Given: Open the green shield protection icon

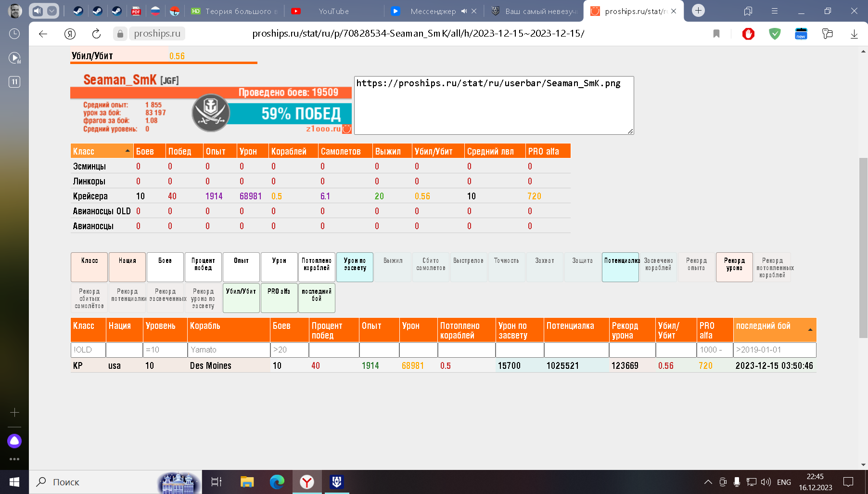Looking at the screenshot, I should (x=775, y=34).
